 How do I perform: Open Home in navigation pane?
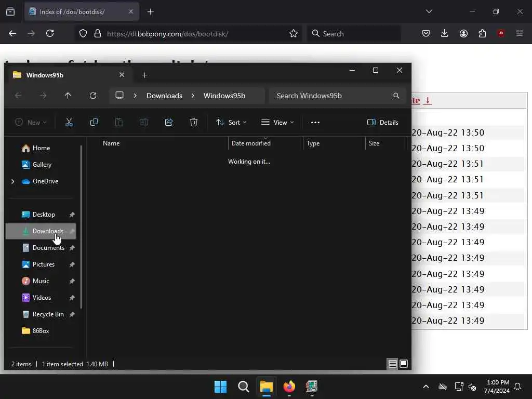point(41,148)
